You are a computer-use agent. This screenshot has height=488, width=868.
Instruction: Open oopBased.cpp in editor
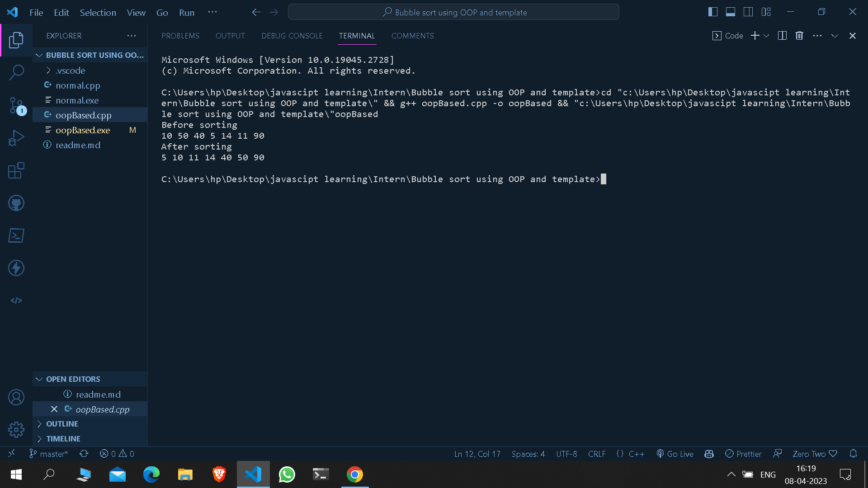84,114
